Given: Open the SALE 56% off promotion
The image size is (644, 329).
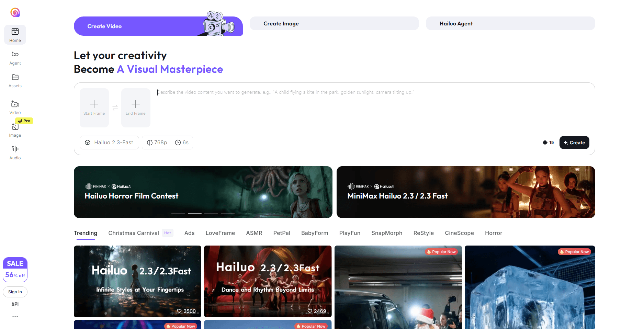Looking at the screenshot, I should click(15, 270).
